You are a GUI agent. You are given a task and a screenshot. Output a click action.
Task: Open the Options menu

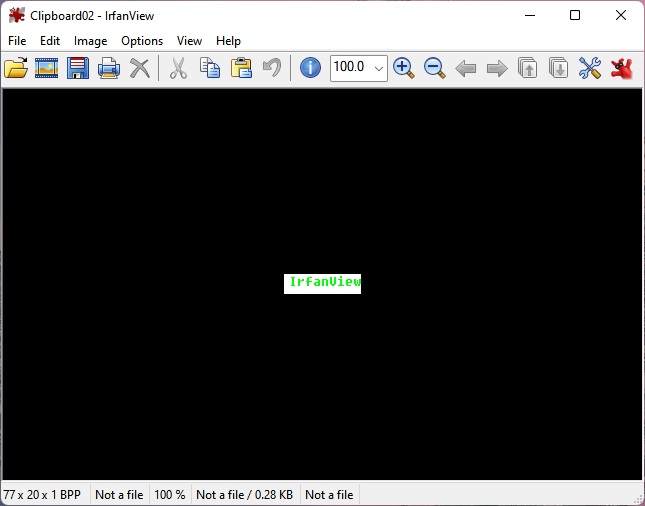click(142, 41)
